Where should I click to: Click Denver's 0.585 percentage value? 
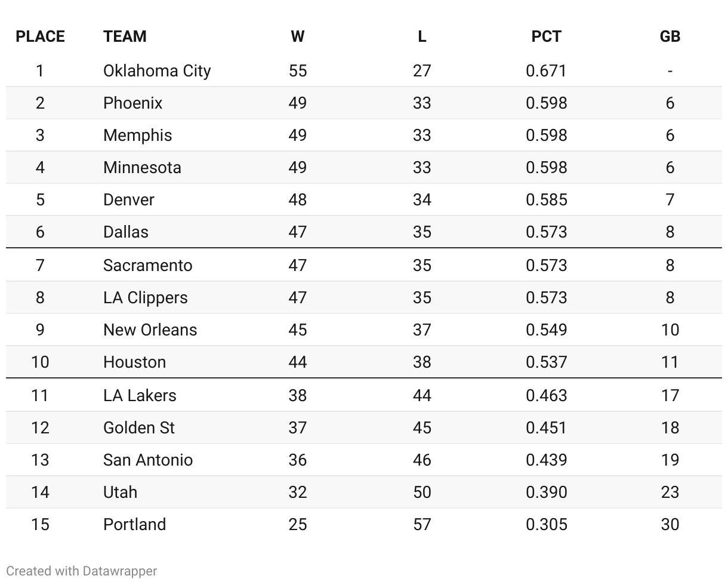pyautogui.click(x=546, y=199)
